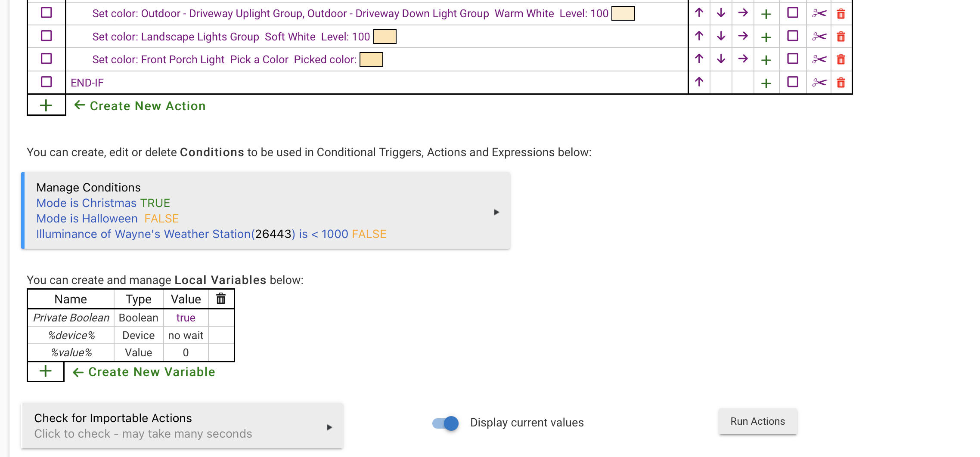Open the Manage Conditions section
This screenshot has height=457, width=980.
[89, 188]
